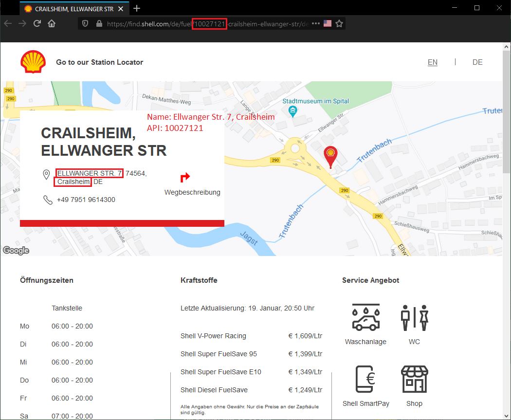Select the CRAILSHEIM, ELLWANGER STR browser tab
This screenshot has width=511, height=420.
74,9
